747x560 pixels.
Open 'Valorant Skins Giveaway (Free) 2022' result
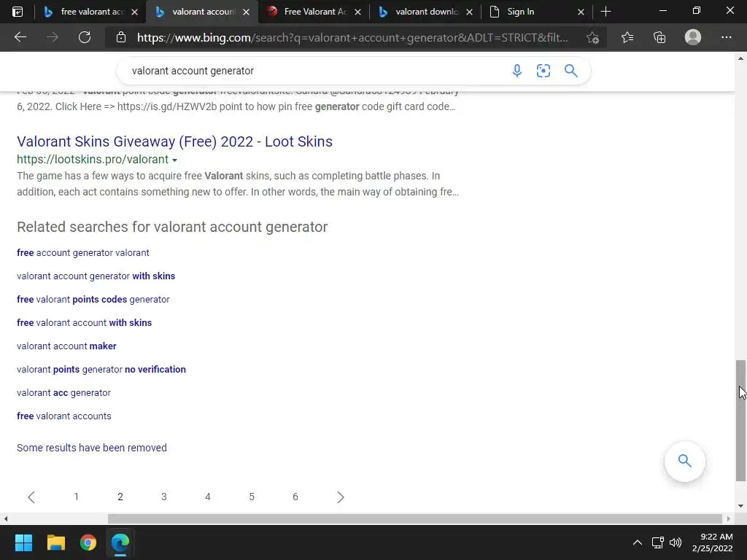175,141
